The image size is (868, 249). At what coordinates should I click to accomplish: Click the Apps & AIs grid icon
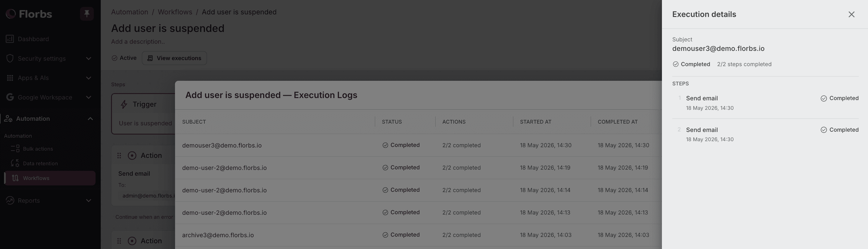[x=10, y=78]
